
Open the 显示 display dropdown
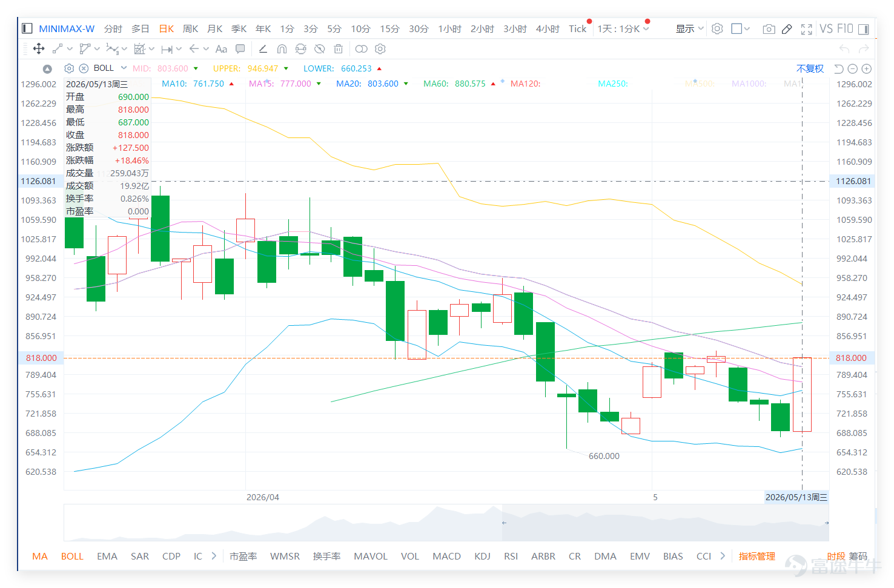[x=690, y=28]
